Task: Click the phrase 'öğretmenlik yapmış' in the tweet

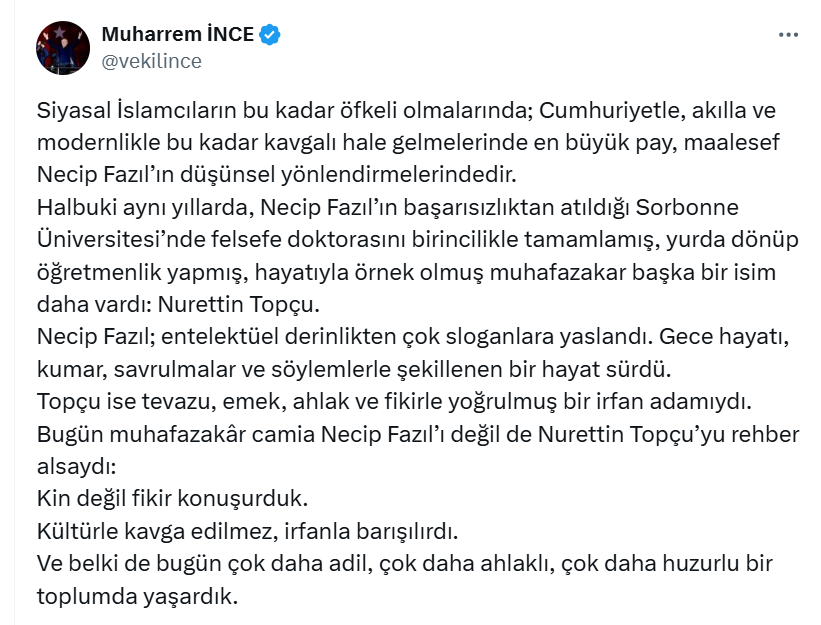Action: pyautogui.click(x=141, y=273)
